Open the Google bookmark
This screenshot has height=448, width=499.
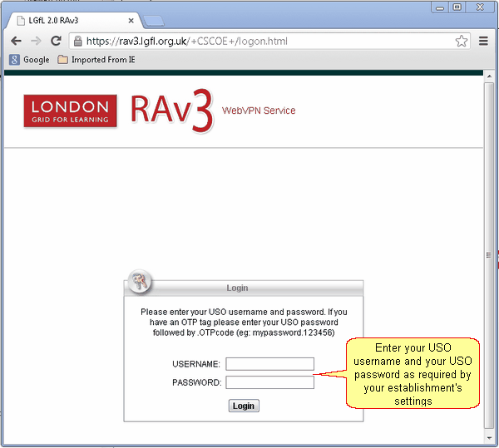click(29, 60)
